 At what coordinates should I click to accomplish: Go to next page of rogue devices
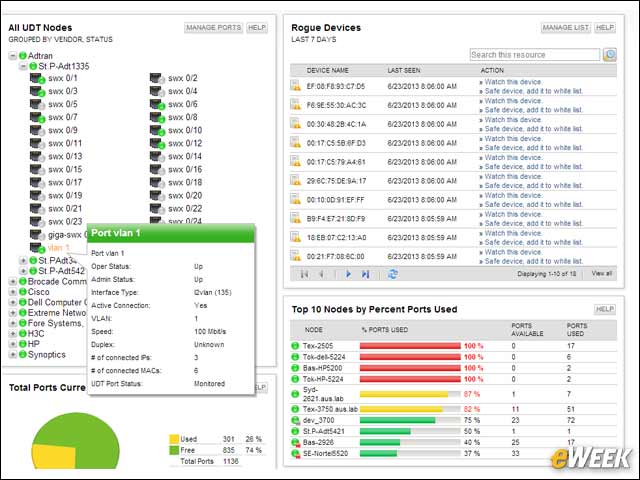point(348,274)
